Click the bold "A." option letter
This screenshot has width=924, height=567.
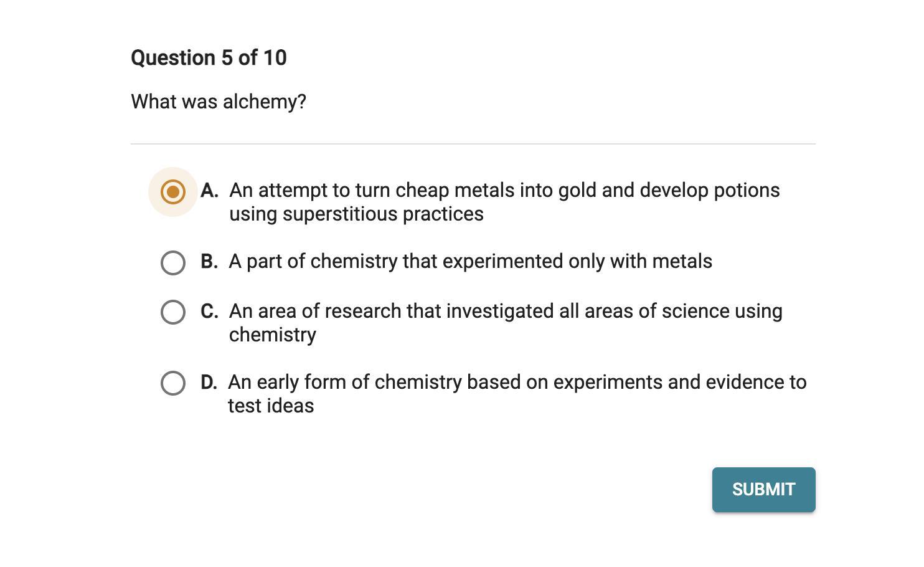(209, 191)
